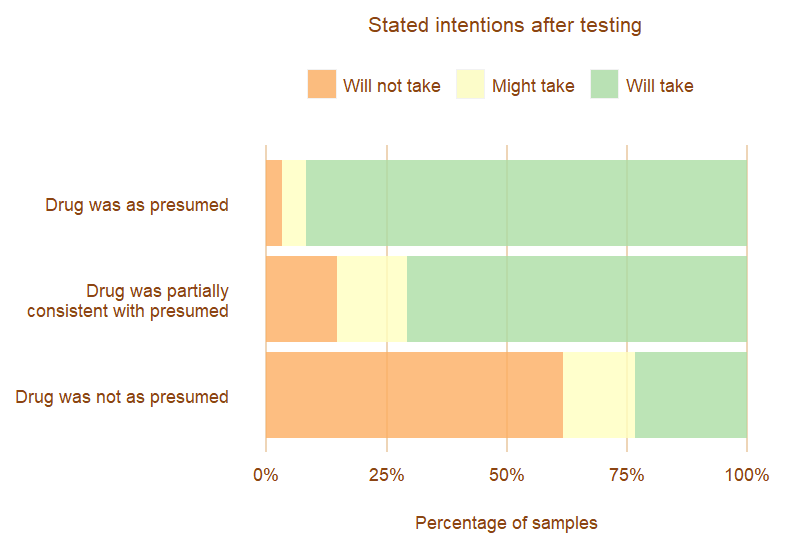The image size is (787, 551).
Task: Click orange segment of 'partially consistent' bar
Action: click(x=301, y=299)
